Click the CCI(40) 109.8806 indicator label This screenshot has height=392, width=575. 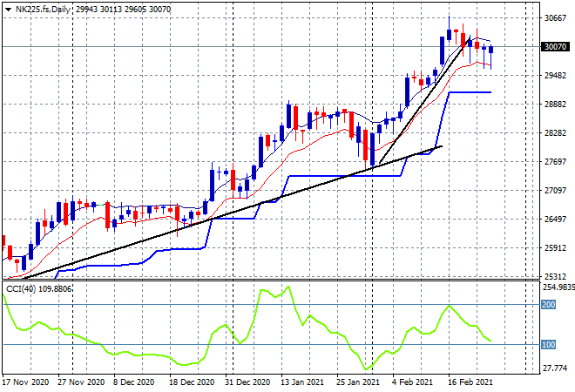(x=38, y=289)
